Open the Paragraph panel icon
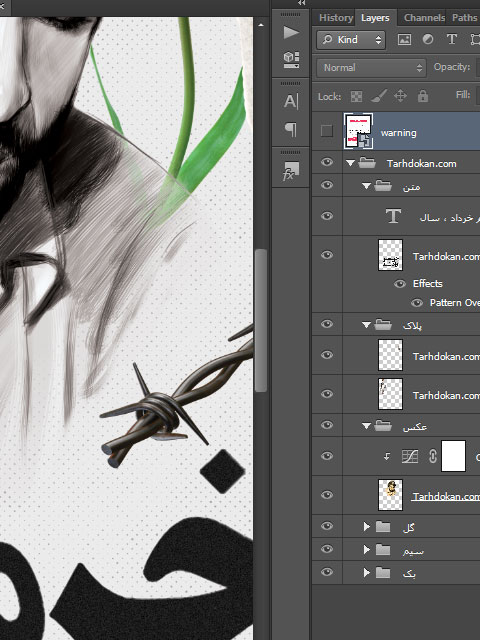 click(291, 129)
